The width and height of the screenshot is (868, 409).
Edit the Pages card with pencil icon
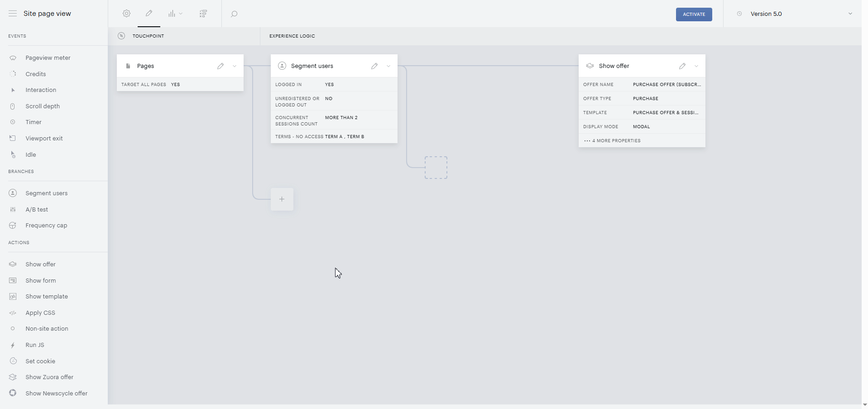221,66
